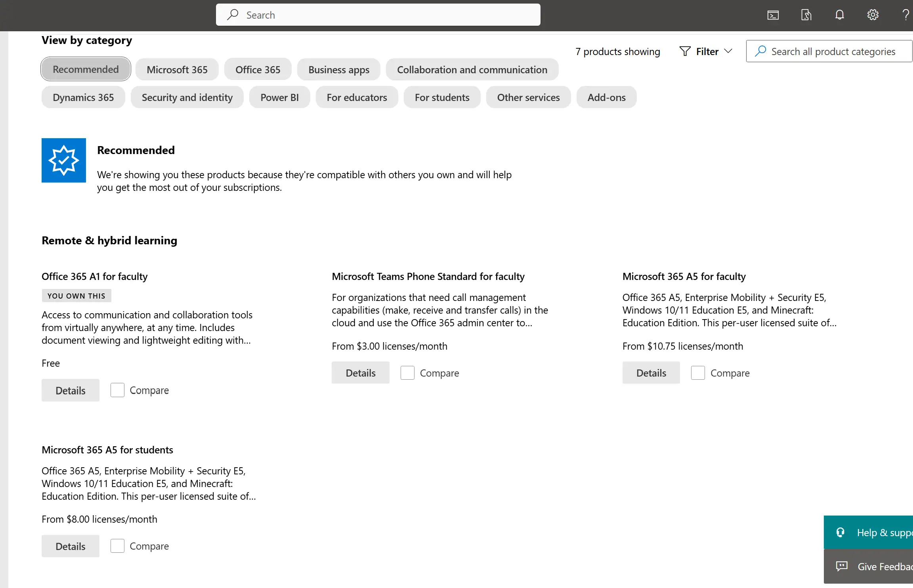Check Compare for Microsoft 365 A5 for students
The height and width of the screenshot is (588, 913).
pos(117,546)
